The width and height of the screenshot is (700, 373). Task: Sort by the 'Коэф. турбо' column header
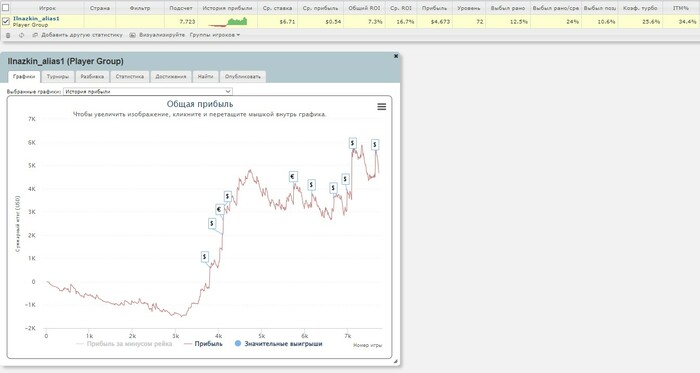(640, 8)
